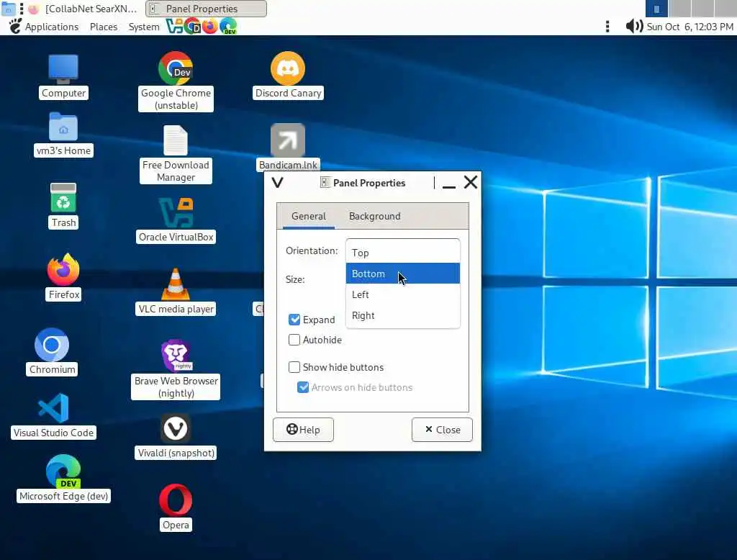Launch VirtualBox from the top panel launcher
Viewport: 737px width, 560px height.
pyautogui.click(x=174, y=27)
